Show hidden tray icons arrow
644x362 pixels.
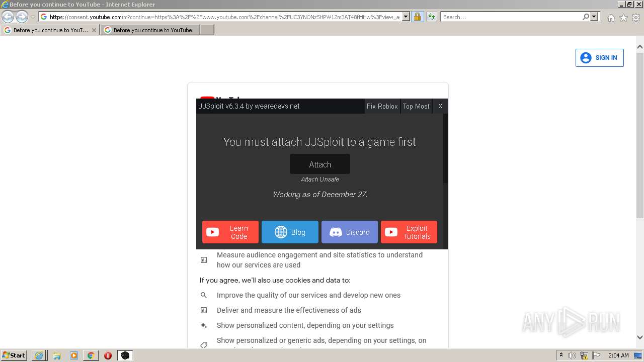561,355
